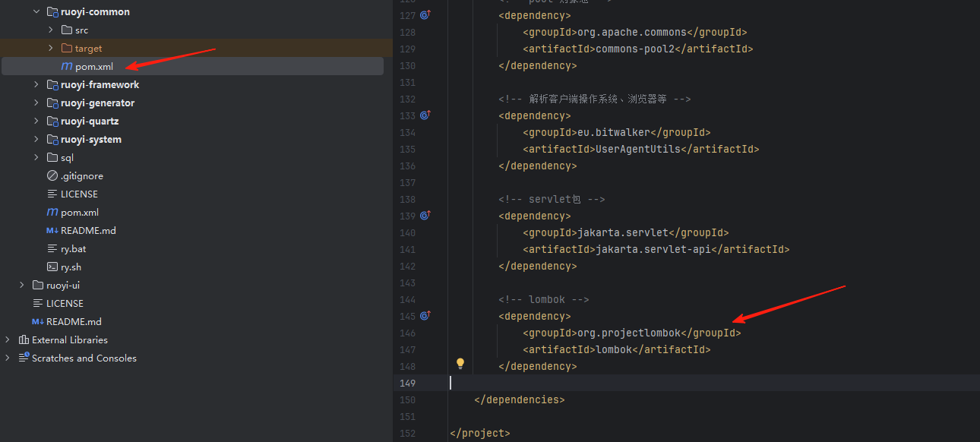Click lombok artifactId text
Image resolution: width=980 pixels, height=442 pixels.
614,349
